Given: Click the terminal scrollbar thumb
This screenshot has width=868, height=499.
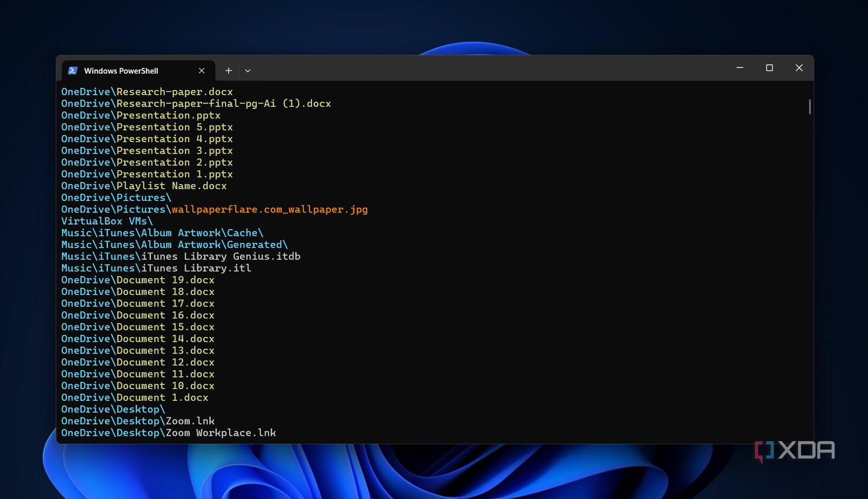Looking at the screenshot, I should 810,107.
